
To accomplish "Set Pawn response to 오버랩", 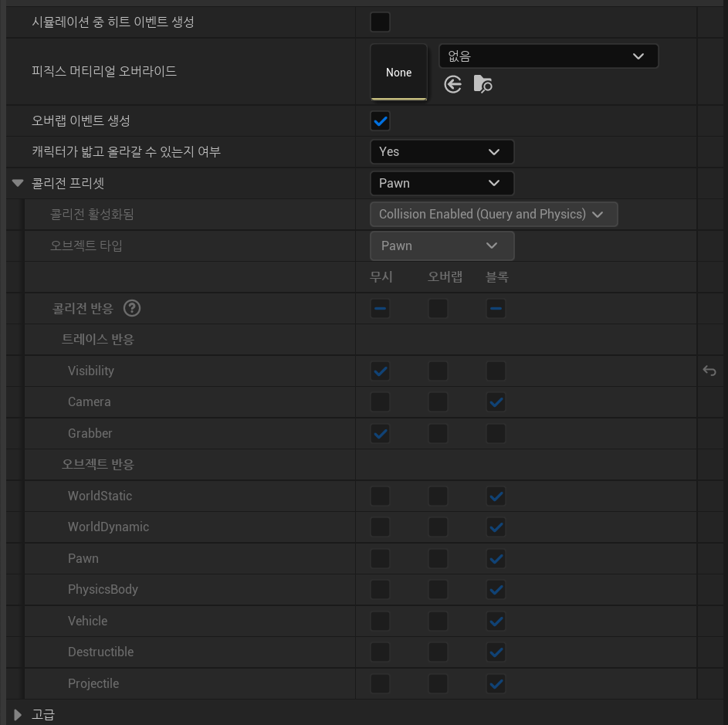I will coord(438,559).
